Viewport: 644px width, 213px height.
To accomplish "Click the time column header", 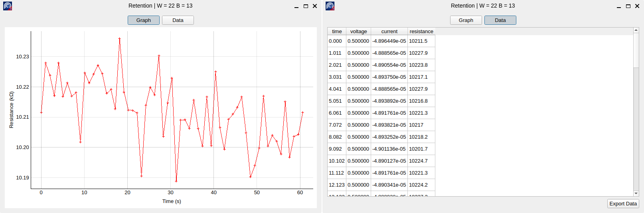I will point(337,32).
